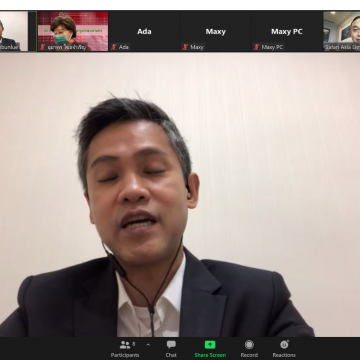Click the Ada name label

(x=124, y=47)
